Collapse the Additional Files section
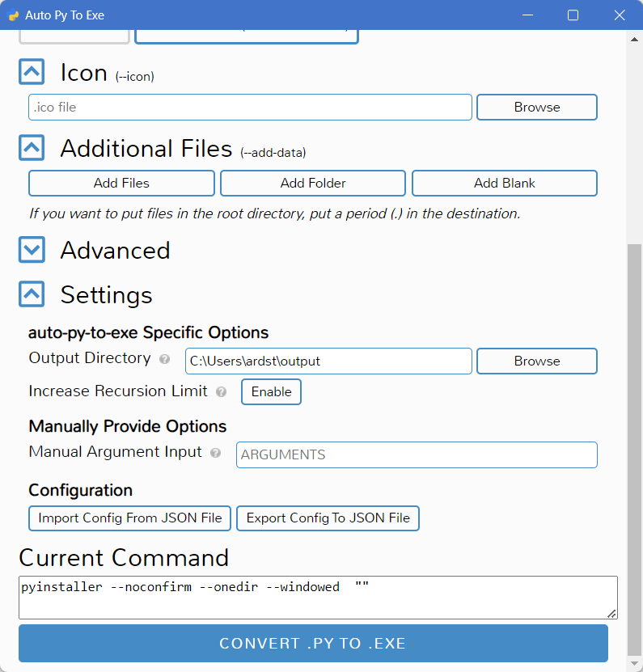 pos(31,147)
